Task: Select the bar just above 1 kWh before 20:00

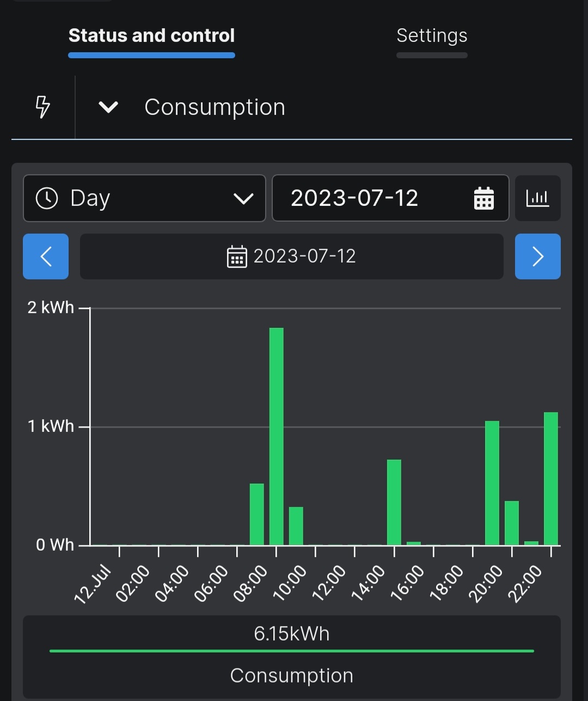Action: pyautogui.click(x=492, y=483)
